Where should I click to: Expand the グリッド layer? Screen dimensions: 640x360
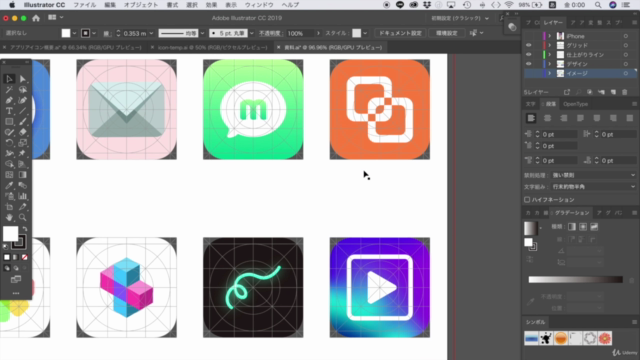[x=550, y=45]
